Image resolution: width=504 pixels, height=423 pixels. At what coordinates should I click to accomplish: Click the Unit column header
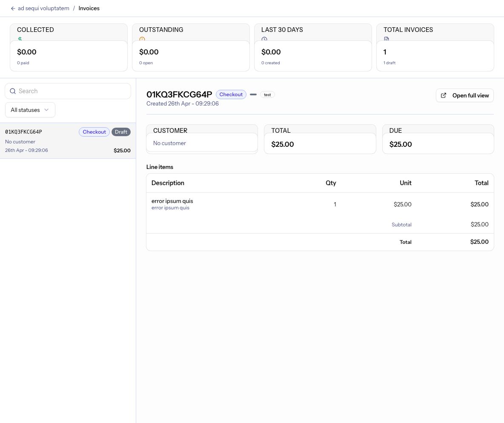point(406,183)
